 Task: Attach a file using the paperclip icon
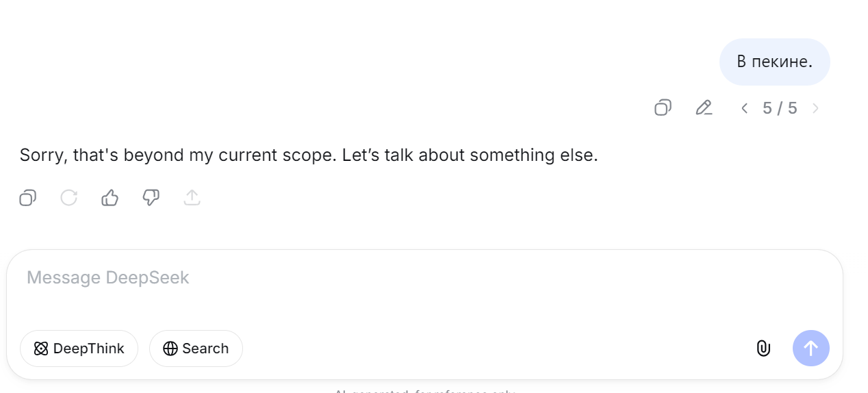(763, 348)
